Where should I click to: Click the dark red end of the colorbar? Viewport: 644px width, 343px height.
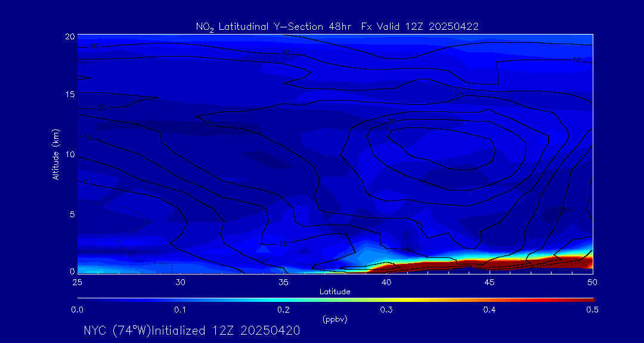tap(586, 300)
